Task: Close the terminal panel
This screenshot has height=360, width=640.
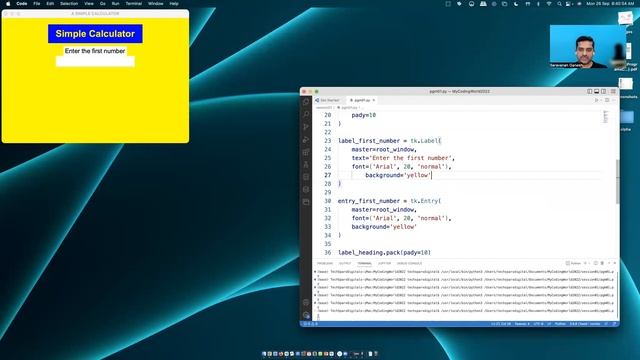Action: click(615, 263)
